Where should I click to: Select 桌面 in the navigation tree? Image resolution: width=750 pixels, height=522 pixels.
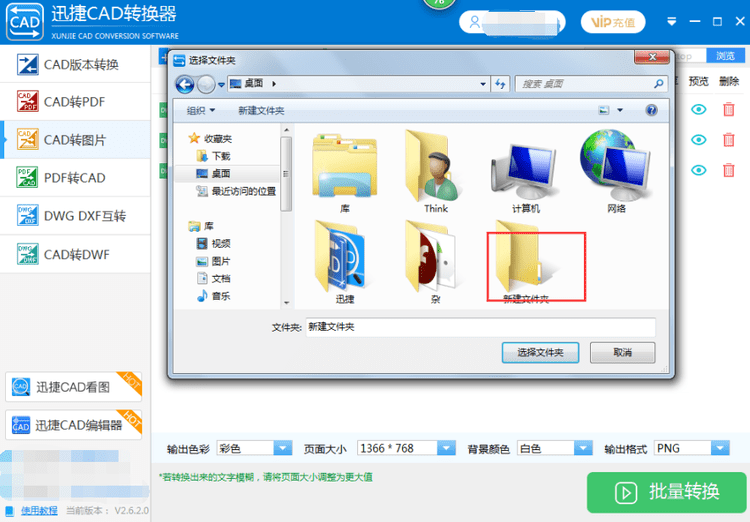pos(213,173)
